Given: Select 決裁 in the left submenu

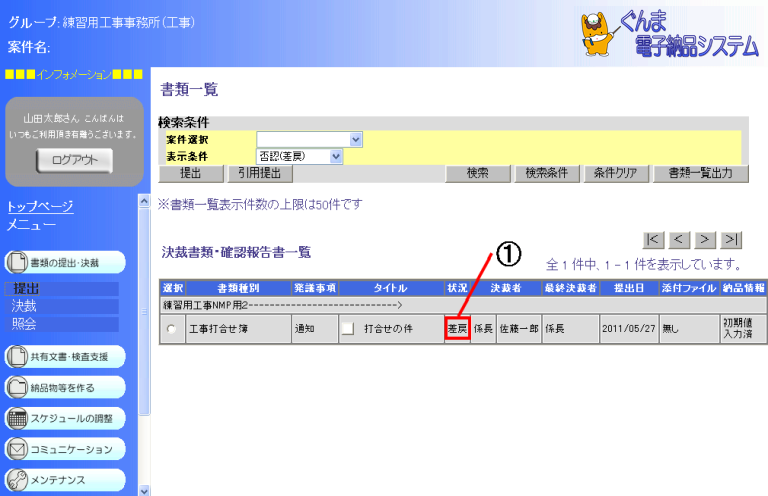Looking at the screenshot, I should 24,306.
